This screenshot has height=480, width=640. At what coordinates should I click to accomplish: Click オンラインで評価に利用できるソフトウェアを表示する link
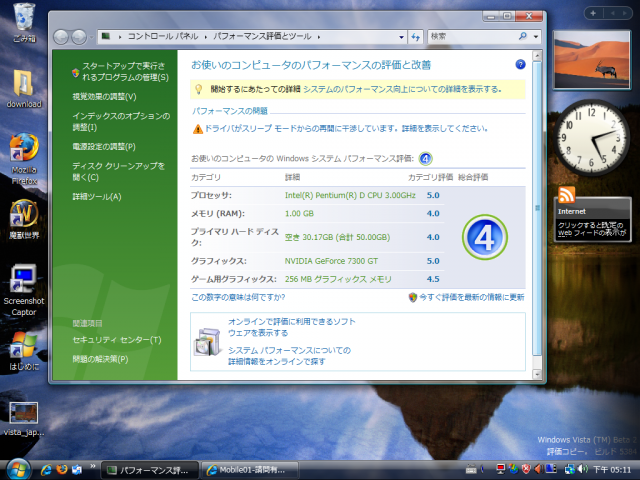291,327
